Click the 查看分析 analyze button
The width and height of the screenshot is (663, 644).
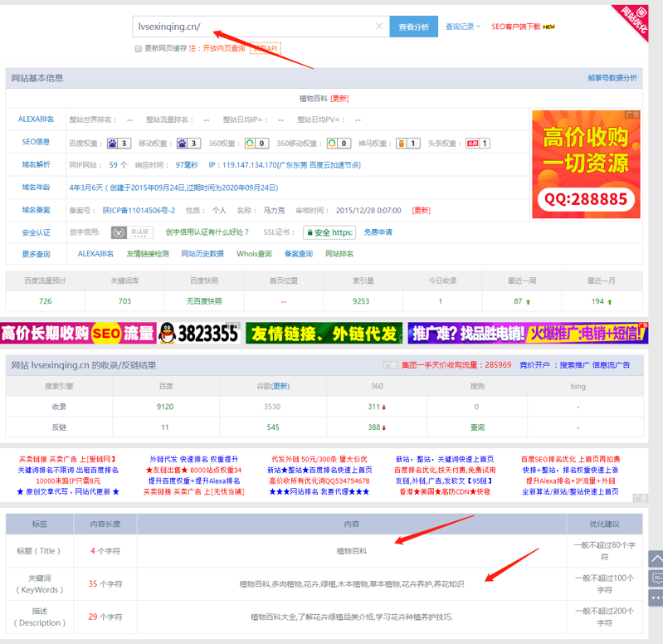[x=413, y=27]
